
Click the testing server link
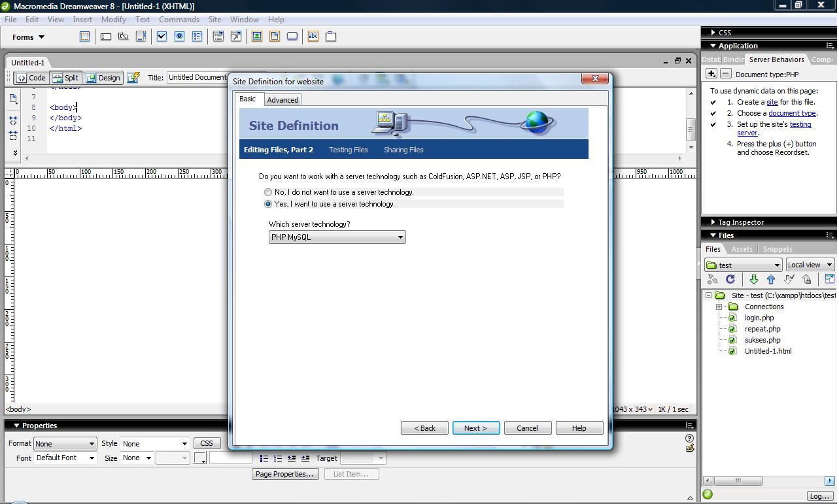tap(800, 124)
